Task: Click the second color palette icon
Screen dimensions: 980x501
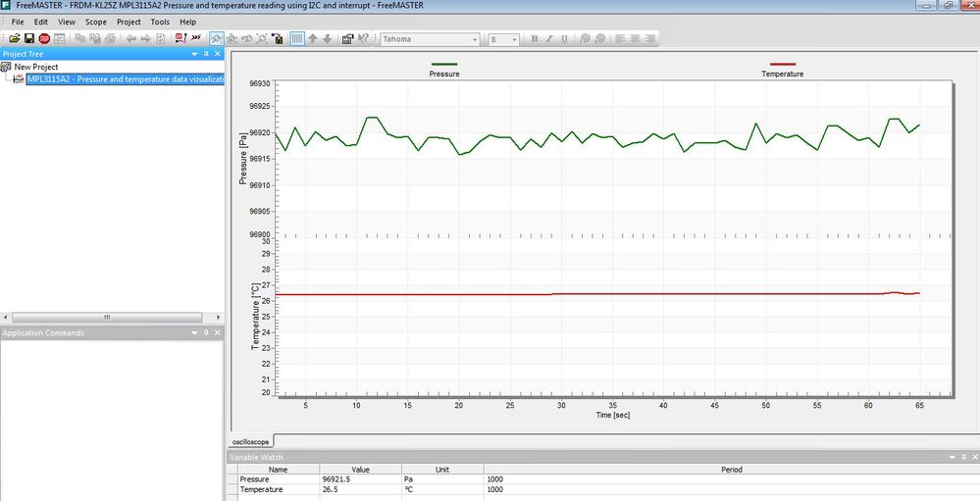Action: [600, 39]
